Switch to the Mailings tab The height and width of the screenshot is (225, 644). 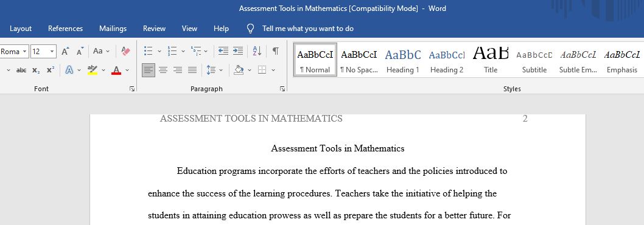(x=113, y=29)
